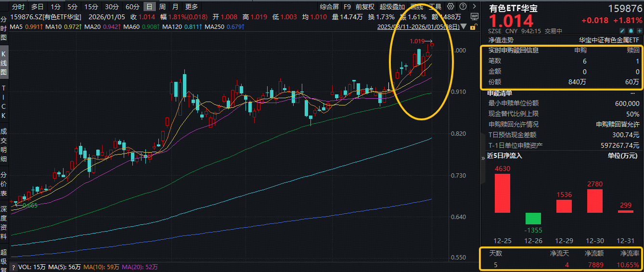Click the WP monitor icon
The height and width of the screenshot is (272, 644).
pos(474,16)
